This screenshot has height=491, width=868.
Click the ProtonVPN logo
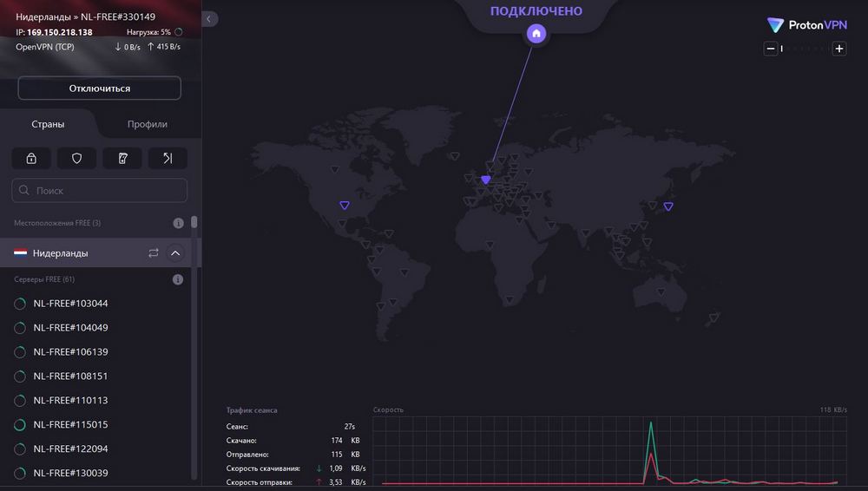(806, 25)
